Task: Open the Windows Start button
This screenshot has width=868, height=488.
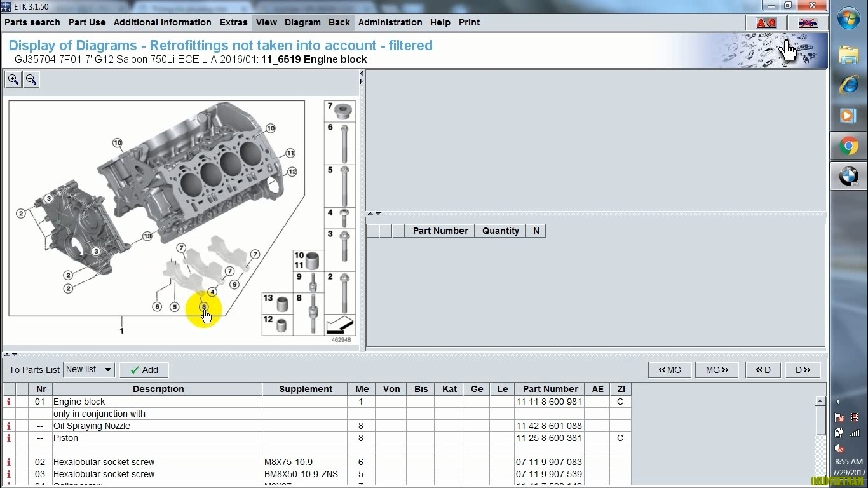Action: (848, 18)
